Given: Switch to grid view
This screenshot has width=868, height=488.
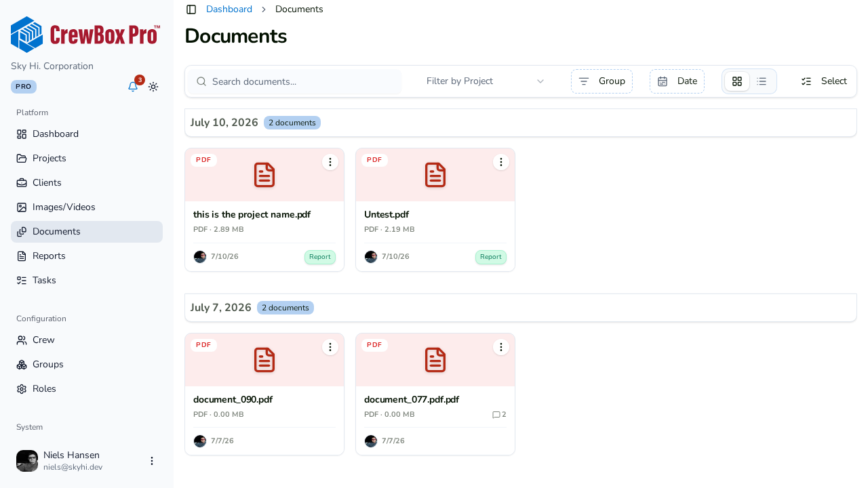Looking at the screenshot, I should (737, 81).
